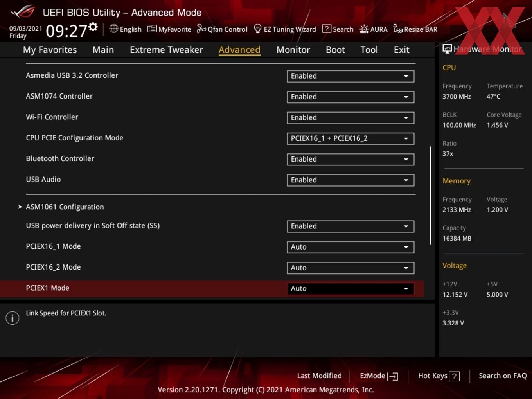Click the Hot Keys question mark icon

454,376
